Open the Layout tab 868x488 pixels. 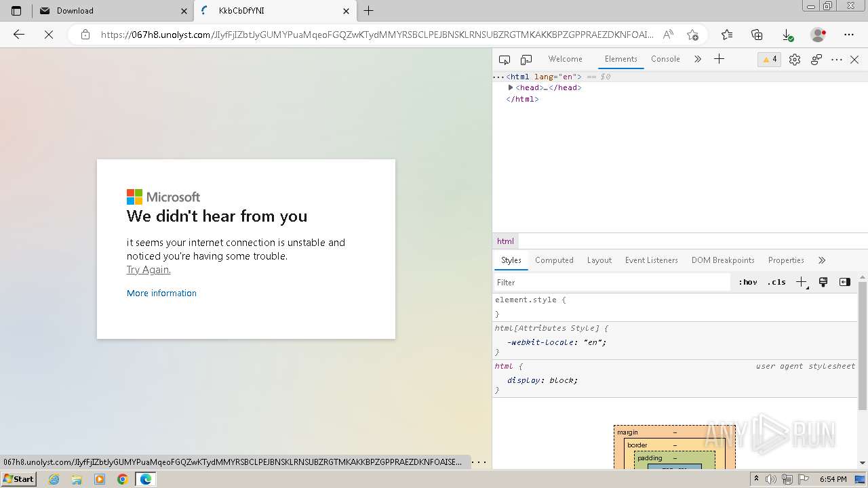point(599,260)
